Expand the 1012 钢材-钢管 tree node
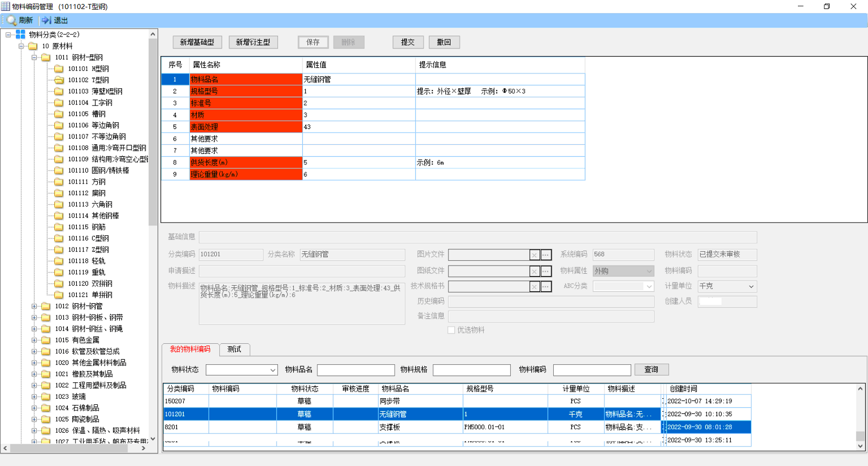This screenshot has height=466, width=868. click(34, 307)
